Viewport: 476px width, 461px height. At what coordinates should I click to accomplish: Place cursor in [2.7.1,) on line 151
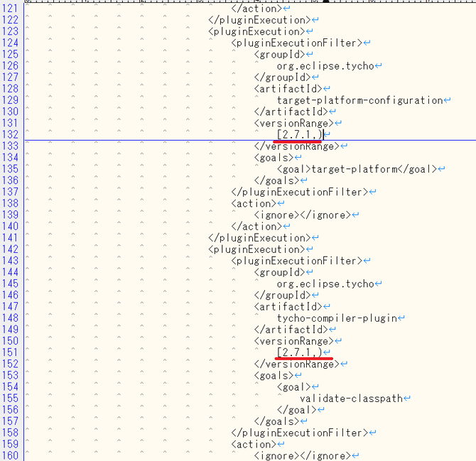(299, 352)
